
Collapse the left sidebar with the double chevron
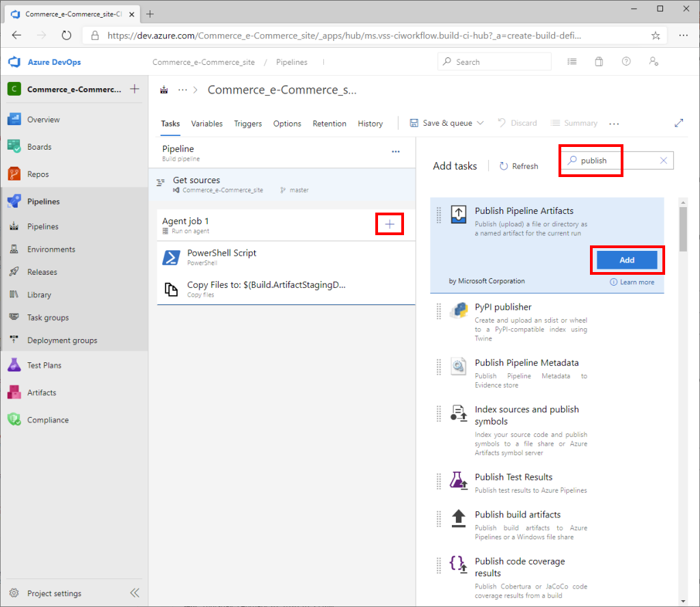click(135, 593)
